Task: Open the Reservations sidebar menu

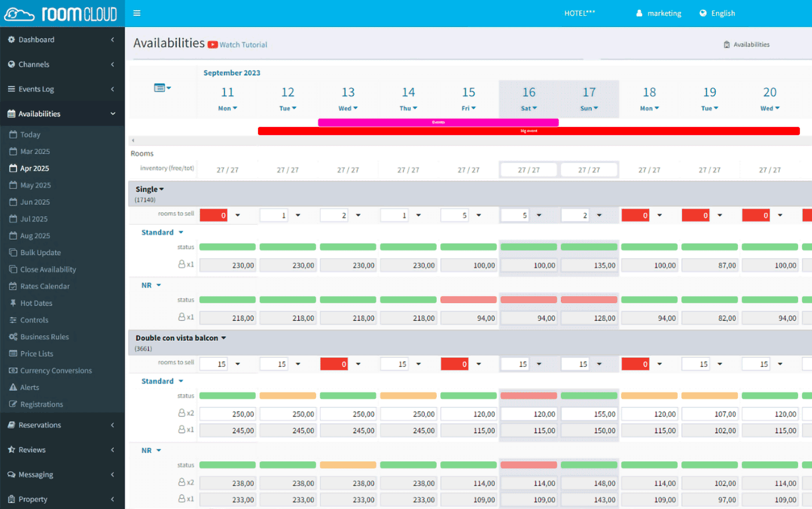Action: [x=39, y=425]
